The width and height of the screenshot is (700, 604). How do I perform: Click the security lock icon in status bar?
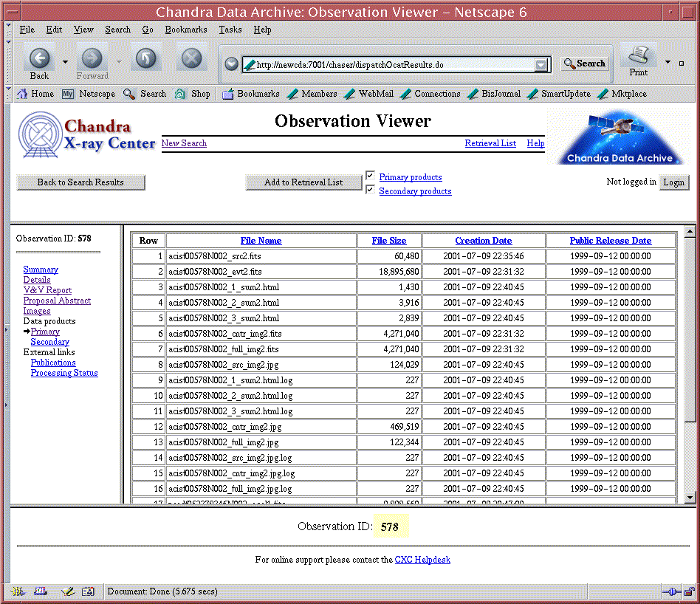click(x=689, y=591)
